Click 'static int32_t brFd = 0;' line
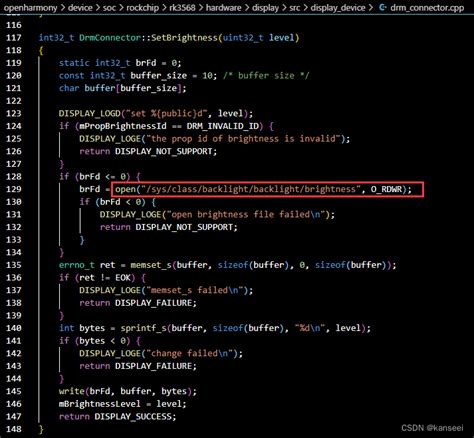This screenshot has height=438, width=474. point(120,63)
